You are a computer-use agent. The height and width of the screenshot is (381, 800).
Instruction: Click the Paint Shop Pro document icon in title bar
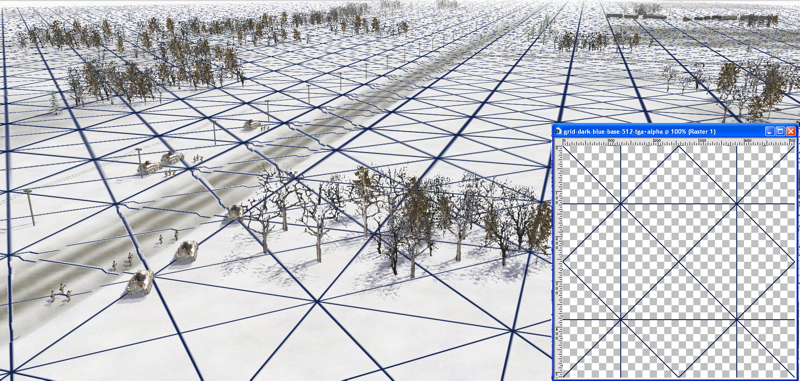coord(558,132)
